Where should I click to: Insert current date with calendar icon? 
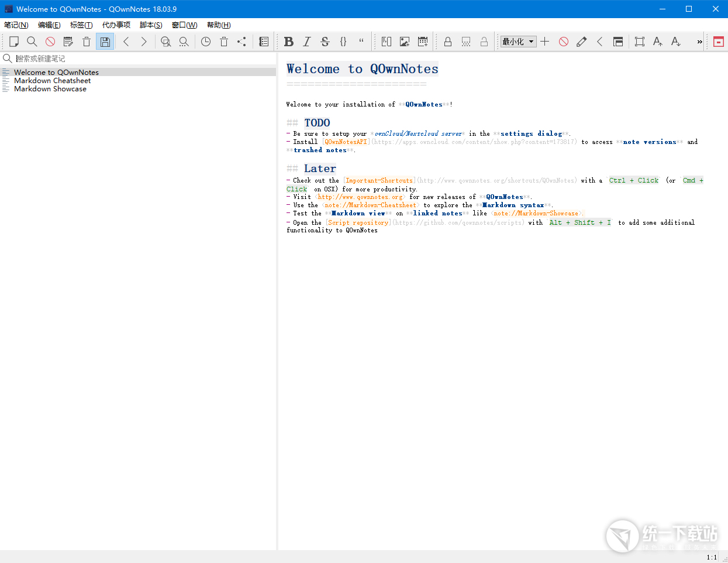point(423,42)
